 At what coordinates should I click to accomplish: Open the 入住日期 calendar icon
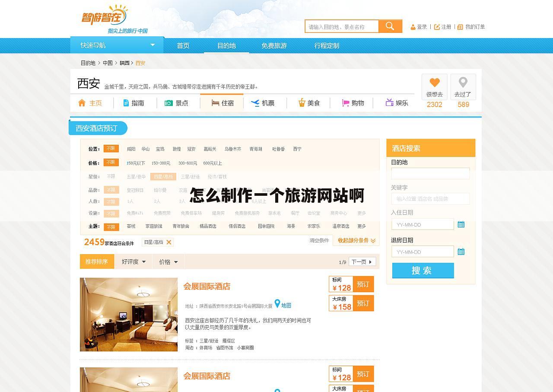461,224
